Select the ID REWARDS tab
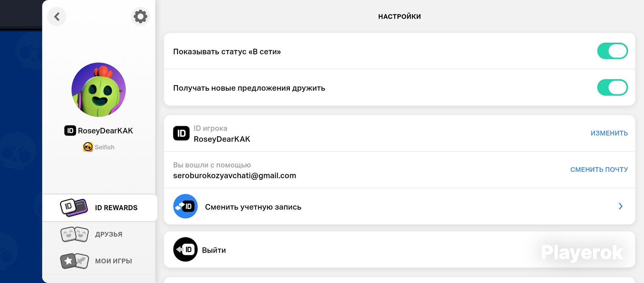Screen dimensions: 644x283 pos(100,208)
